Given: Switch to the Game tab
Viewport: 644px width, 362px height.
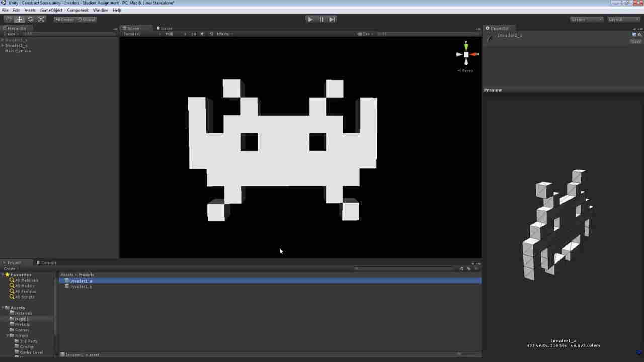Looking at the screenshot, I should 165,29.
